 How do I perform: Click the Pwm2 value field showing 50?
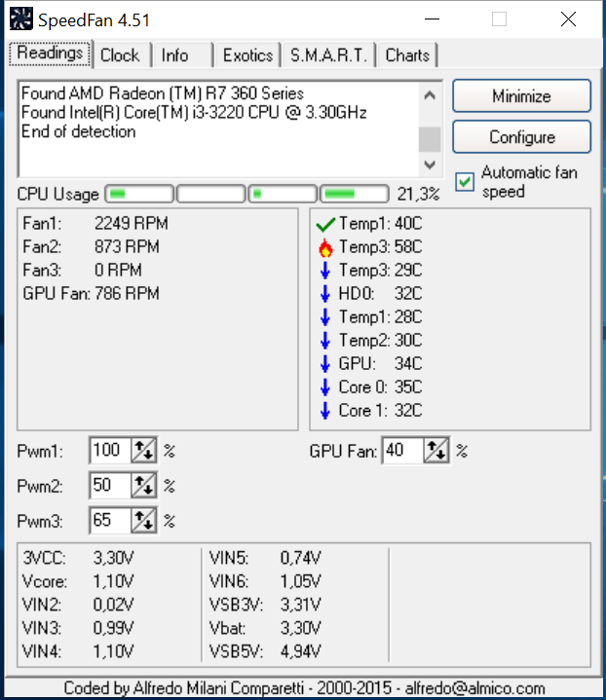[x=111, y=486]
